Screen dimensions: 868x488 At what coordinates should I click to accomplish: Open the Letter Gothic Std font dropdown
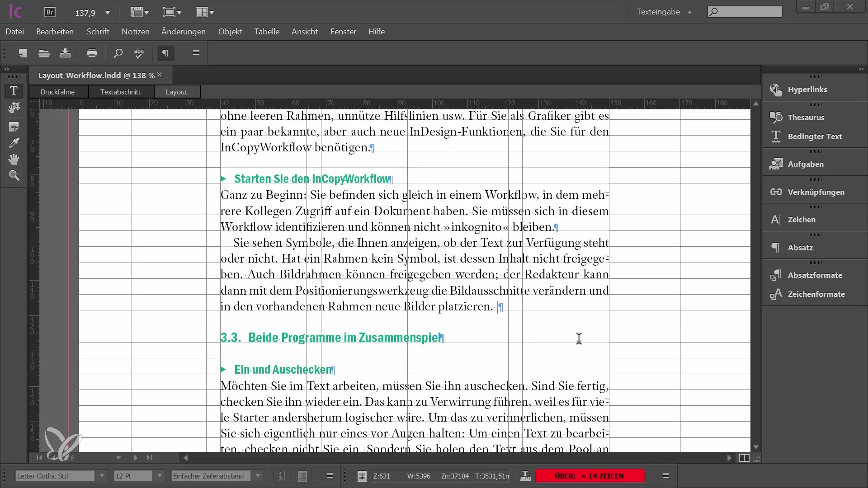pyautogui.click(x=102, y=476)
